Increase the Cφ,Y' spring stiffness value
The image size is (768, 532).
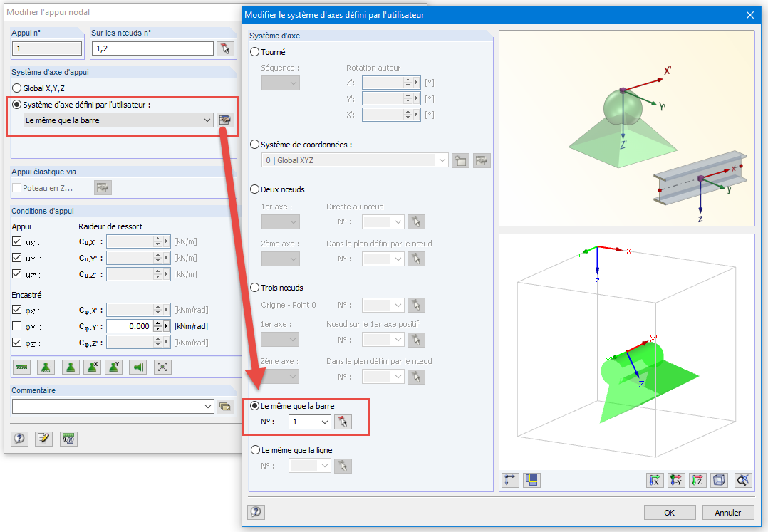[x=157, y=323]
